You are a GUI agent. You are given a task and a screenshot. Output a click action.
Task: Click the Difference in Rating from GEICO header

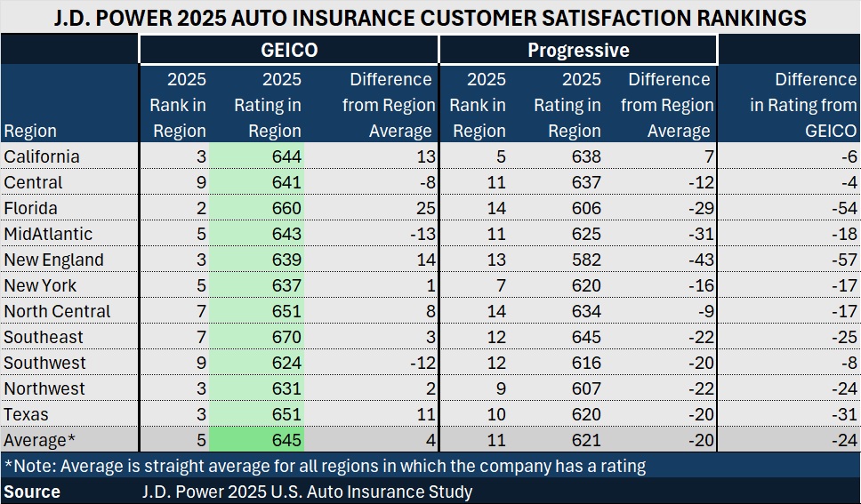click(x=802, y=105)
